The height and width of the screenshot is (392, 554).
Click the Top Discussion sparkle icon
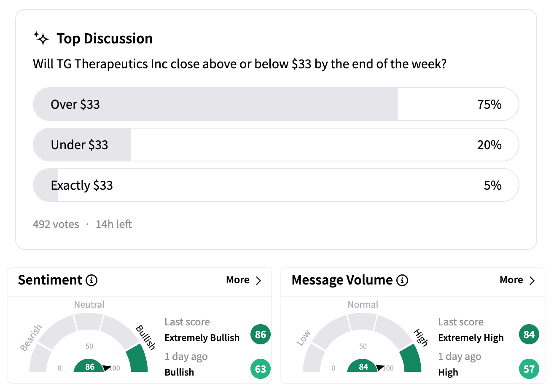click(41, 38)
